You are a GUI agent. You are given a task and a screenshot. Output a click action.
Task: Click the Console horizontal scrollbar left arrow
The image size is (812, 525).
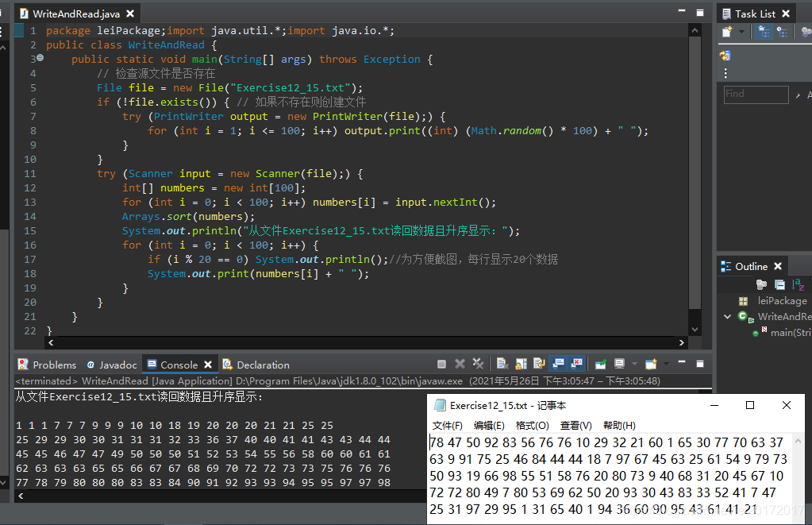pyautogui.click(x=21, y=496)
